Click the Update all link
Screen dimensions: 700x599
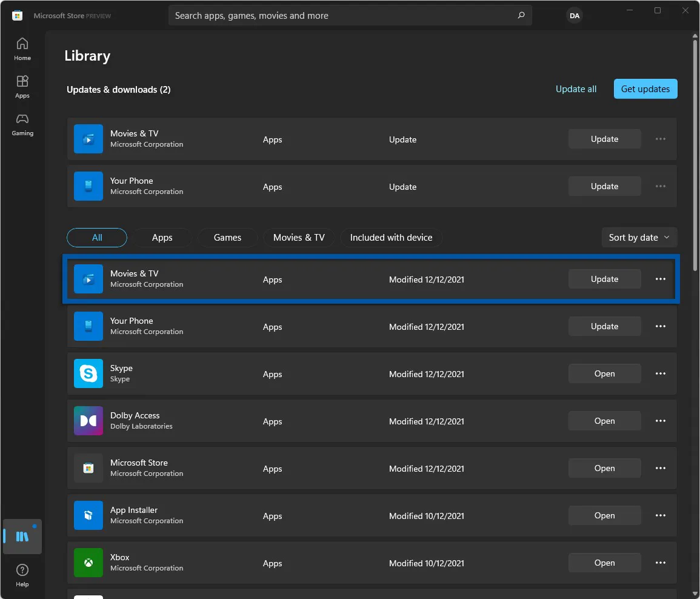point(576,89)
